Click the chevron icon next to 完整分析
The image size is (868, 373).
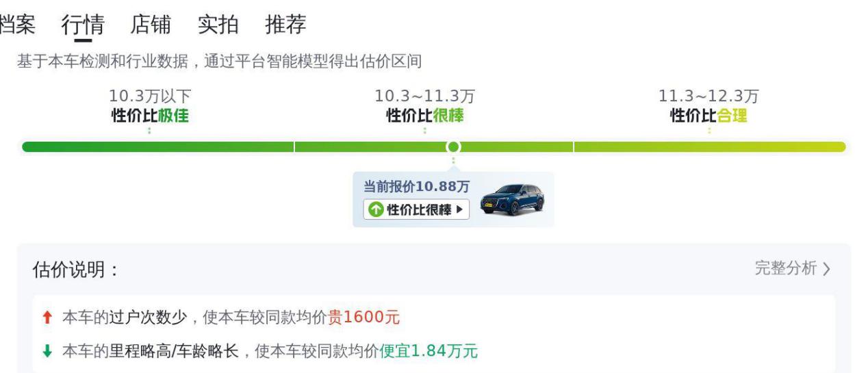point(827,269)
